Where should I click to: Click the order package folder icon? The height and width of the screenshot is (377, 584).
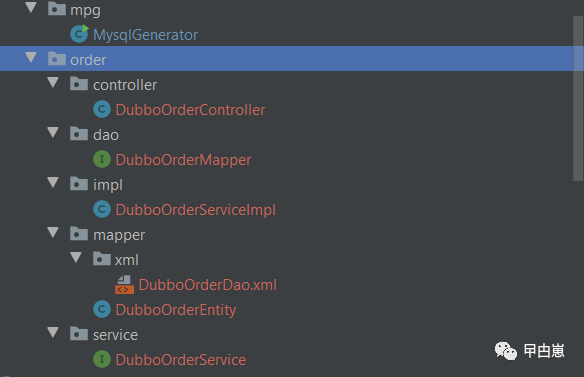(x=57, y=59)
